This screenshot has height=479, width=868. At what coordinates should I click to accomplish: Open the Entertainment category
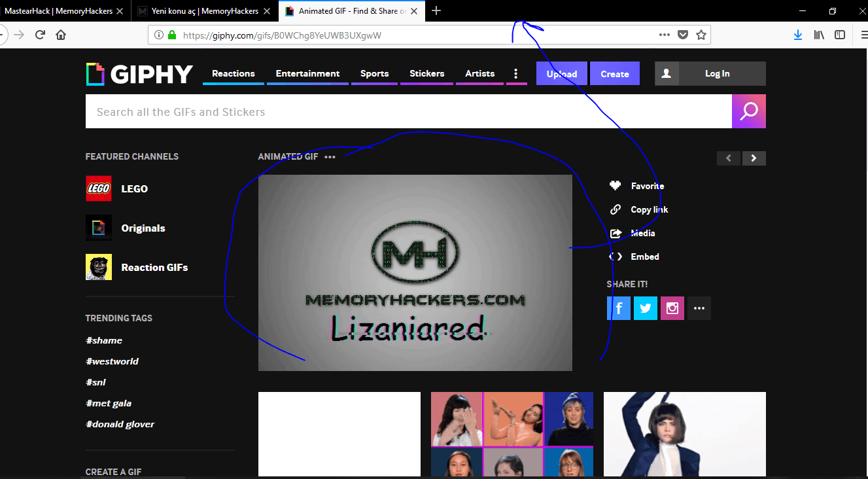tap(307, 73)
